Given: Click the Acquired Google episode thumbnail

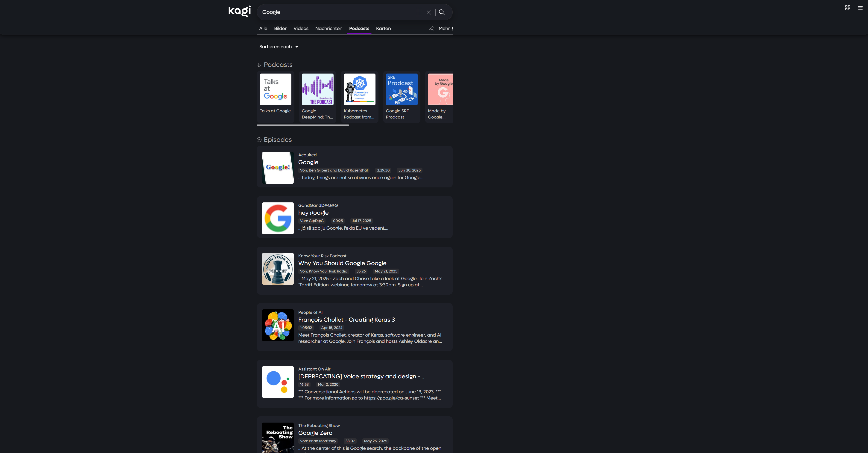Looking at the screenshot, I should coord(278,168).
